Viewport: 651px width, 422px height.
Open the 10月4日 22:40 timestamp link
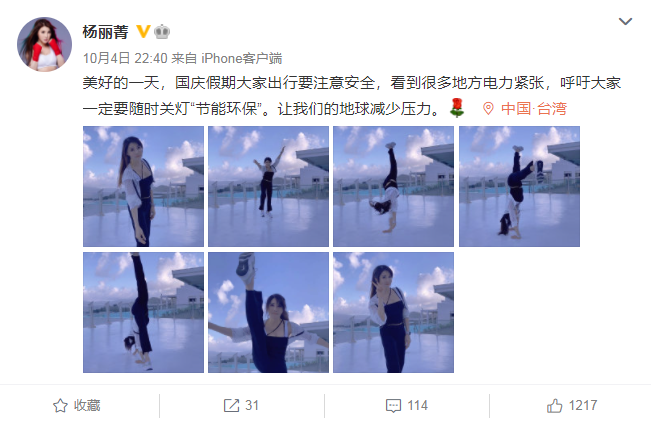(125, 58)
